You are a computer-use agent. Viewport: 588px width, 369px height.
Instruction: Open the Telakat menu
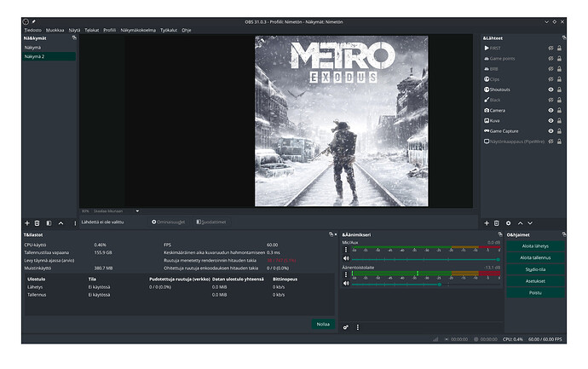pos(91,30)
